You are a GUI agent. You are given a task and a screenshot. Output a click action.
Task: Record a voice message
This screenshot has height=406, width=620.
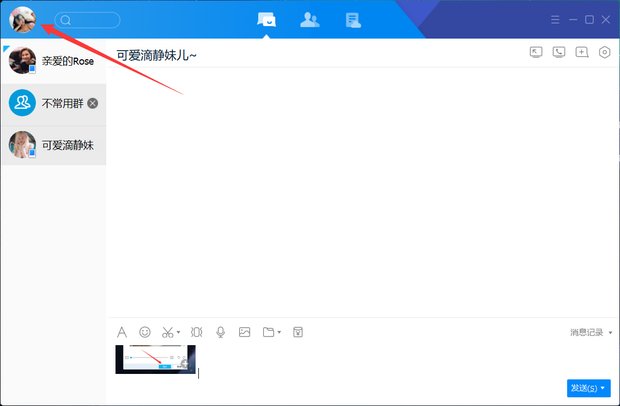pyautogui.click(x=221, y=332)
